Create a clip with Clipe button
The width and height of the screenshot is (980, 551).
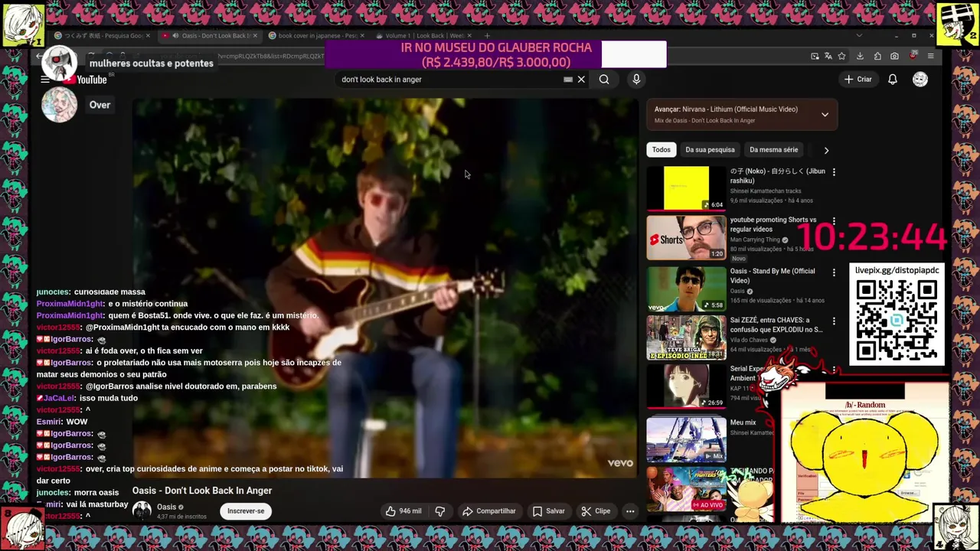[596, 510]
